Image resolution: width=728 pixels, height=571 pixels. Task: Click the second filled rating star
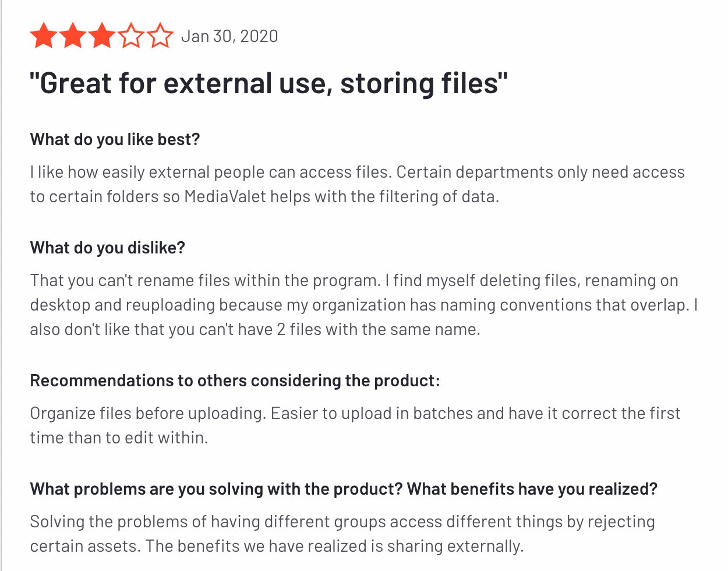click(x=73, y=36)
